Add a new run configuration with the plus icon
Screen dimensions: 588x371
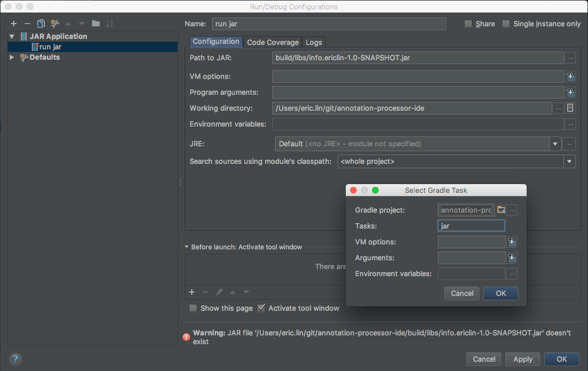click(13, 24)
